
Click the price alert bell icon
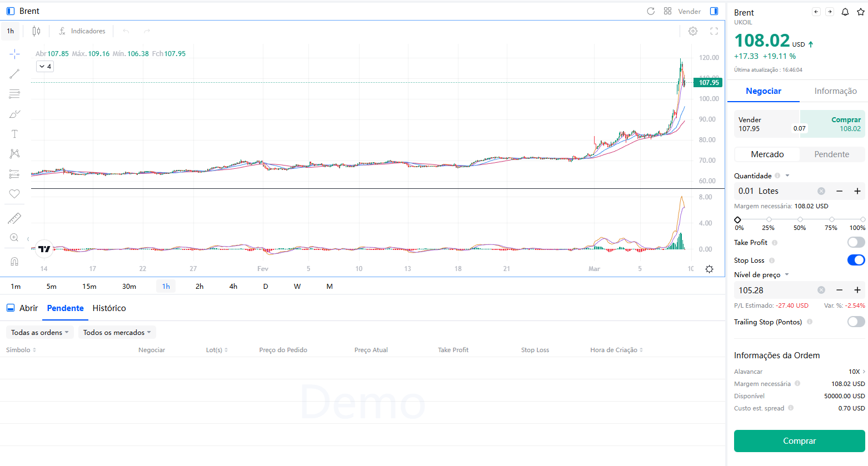click(845, 12)
